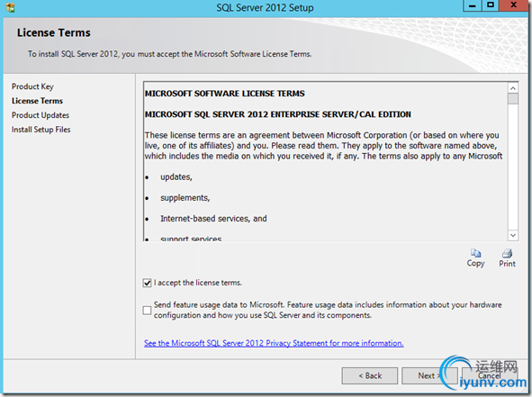
Task: Click the 'updates,' bullet text
Action: pyautogui.click(x=176, y=177)
